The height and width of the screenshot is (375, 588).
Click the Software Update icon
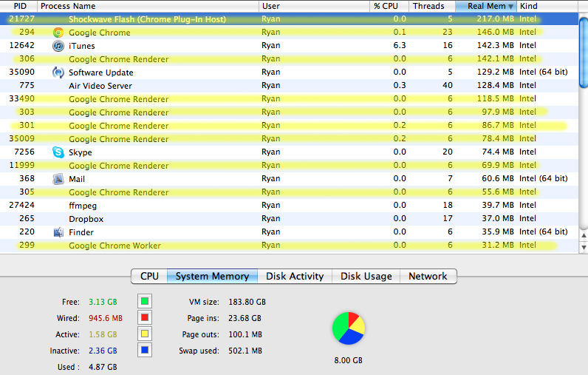pos(58,72)
